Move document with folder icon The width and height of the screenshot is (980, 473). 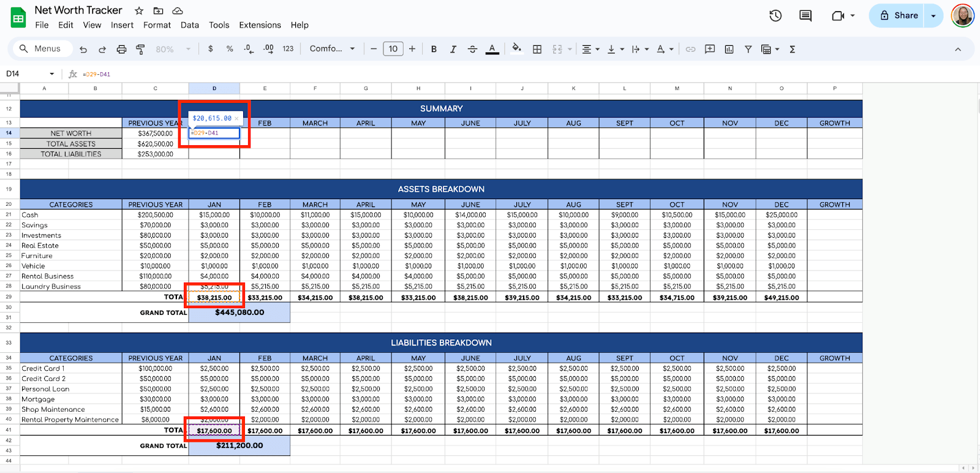click(158, 10)
